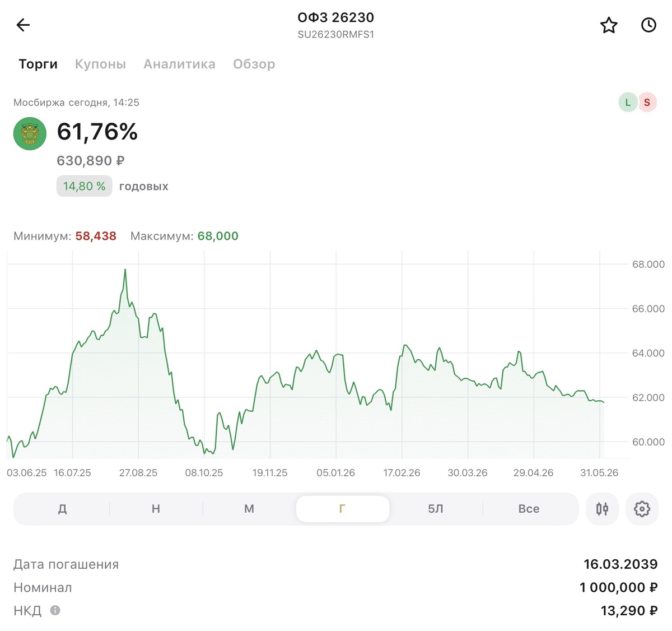Select the М month period
The height and width of the screenshot is (631, 672).
tap(249, 509)
